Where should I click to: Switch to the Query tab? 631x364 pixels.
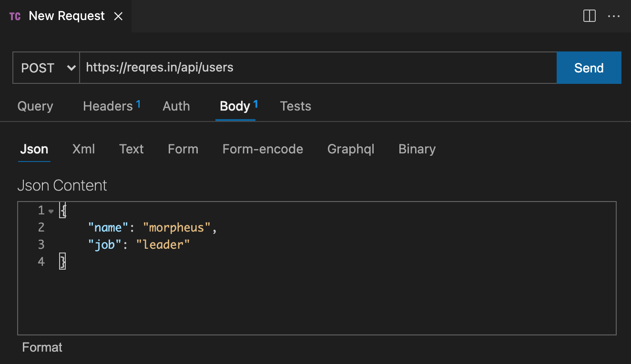[x=35, y=106]
